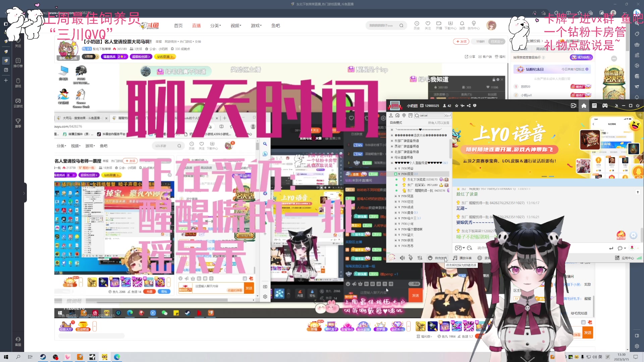Open 首页 in Douyu navigation
Viewport: 644px width, 362px height.
click(x=178, y=25)
